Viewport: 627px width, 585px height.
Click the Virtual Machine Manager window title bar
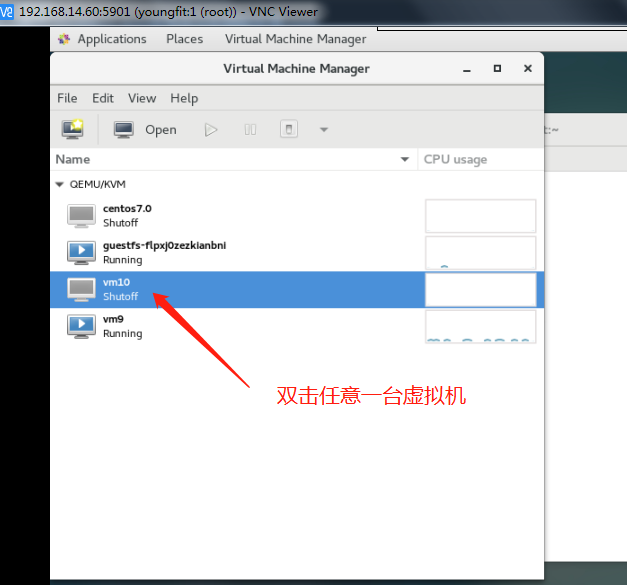point(296,68)
